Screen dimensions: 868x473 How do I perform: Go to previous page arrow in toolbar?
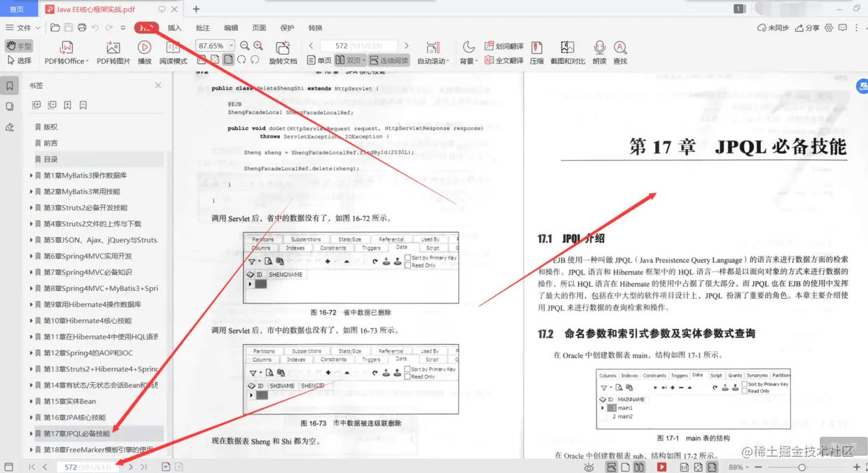pyautogui.click(x=311, y=45)
